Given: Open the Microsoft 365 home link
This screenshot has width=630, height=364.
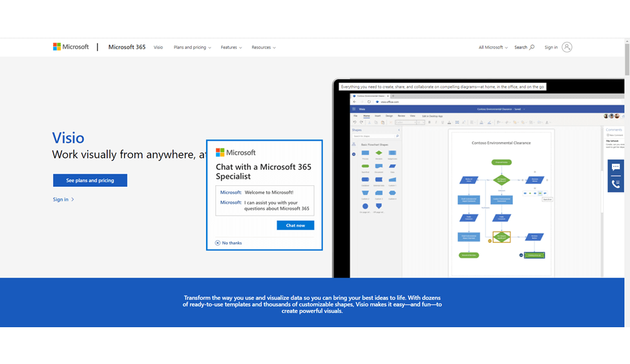Looking at the screenshot, I should tap(127, 47).
